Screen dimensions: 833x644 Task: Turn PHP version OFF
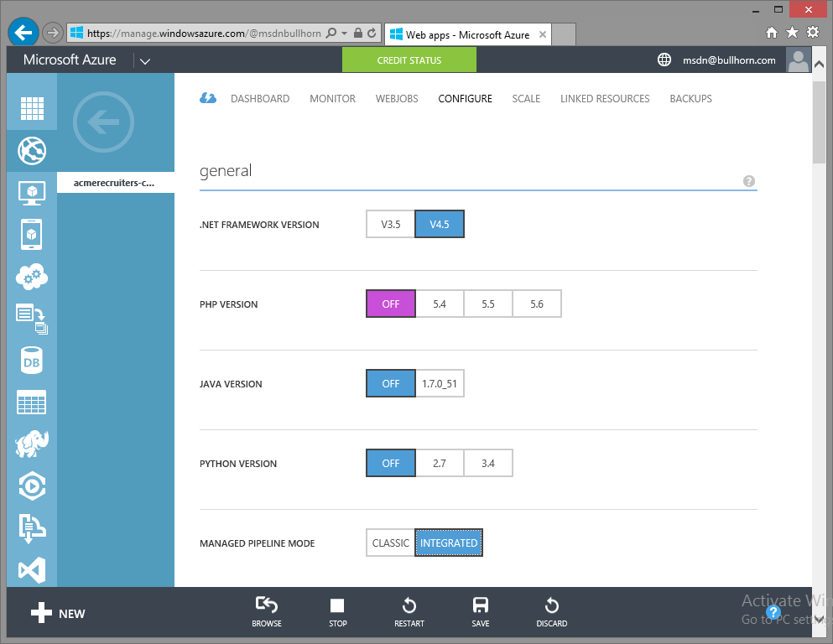(390, 304)
